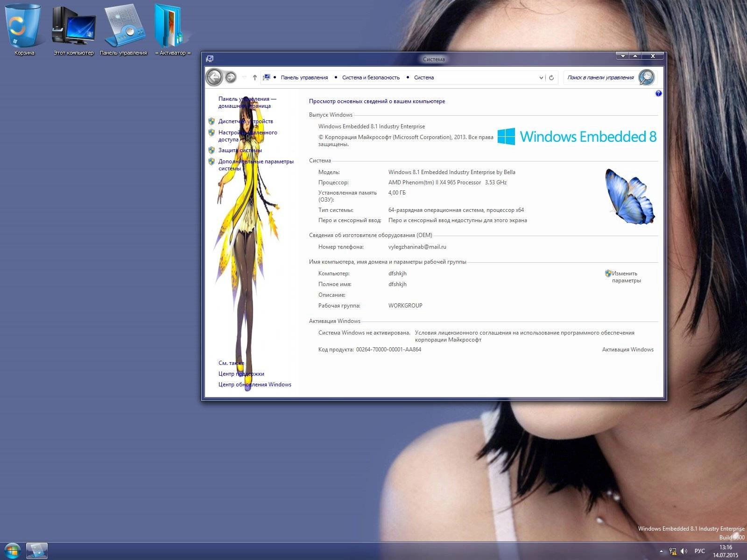Click the butterfly OEM logo image
Image resolution: width=747 pixels, height=560 pixels.
tap(630, 196)
